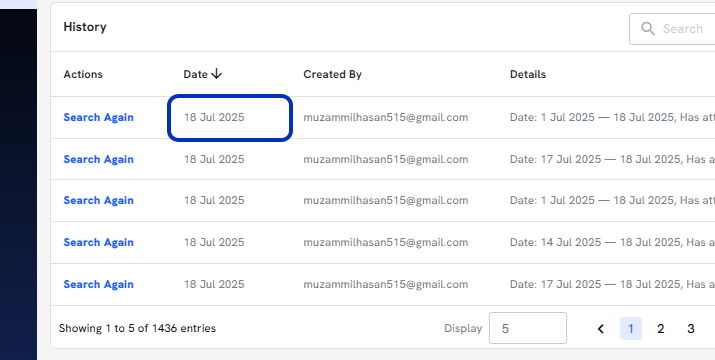Focus the History search field
The image size is (715, 360).
point(672,29)
